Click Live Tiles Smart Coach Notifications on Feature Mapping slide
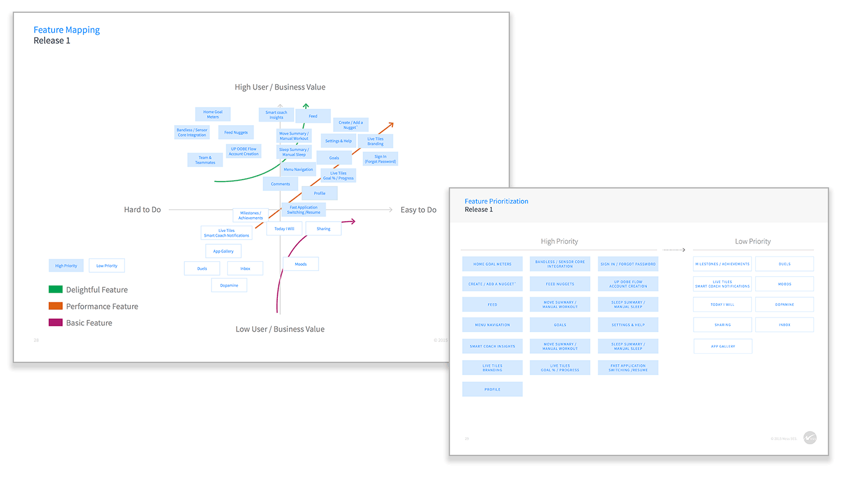Image resolution: width=868 pixels, height=488 pixels. (226, 233)
